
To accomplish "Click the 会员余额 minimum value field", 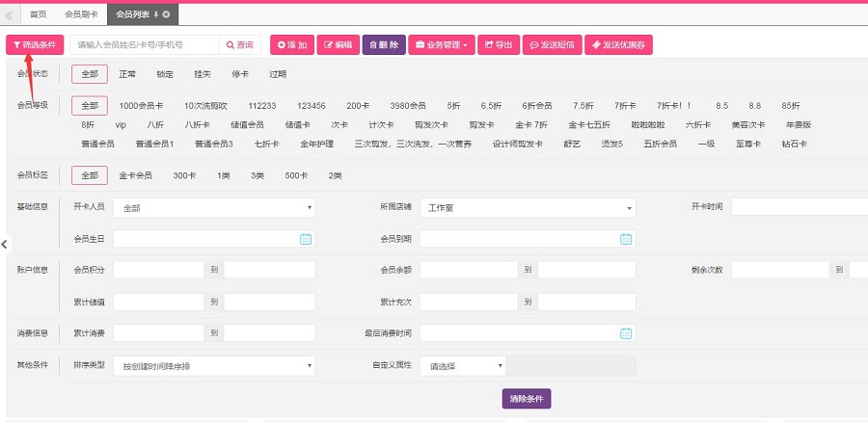I will point(470,270).
